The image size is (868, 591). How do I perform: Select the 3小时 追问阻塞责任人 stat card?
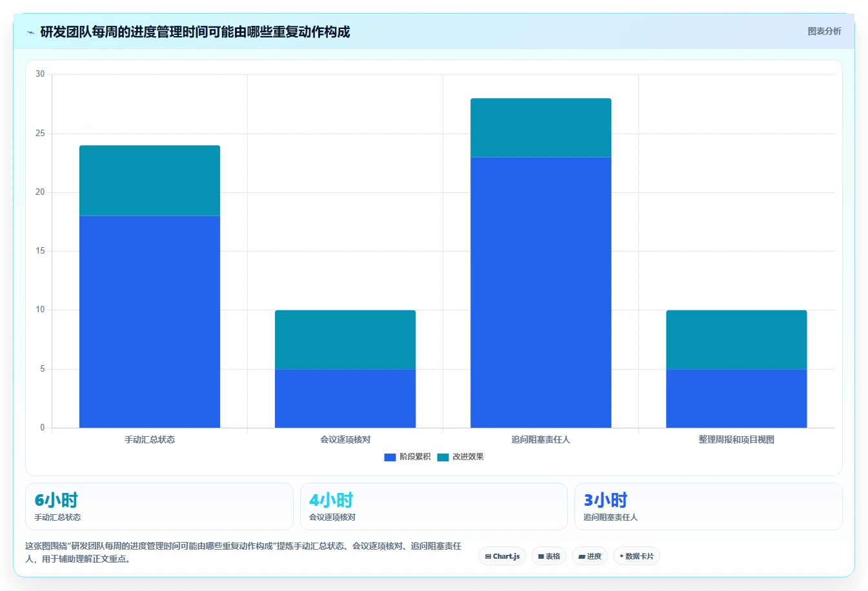coord(709,506)
